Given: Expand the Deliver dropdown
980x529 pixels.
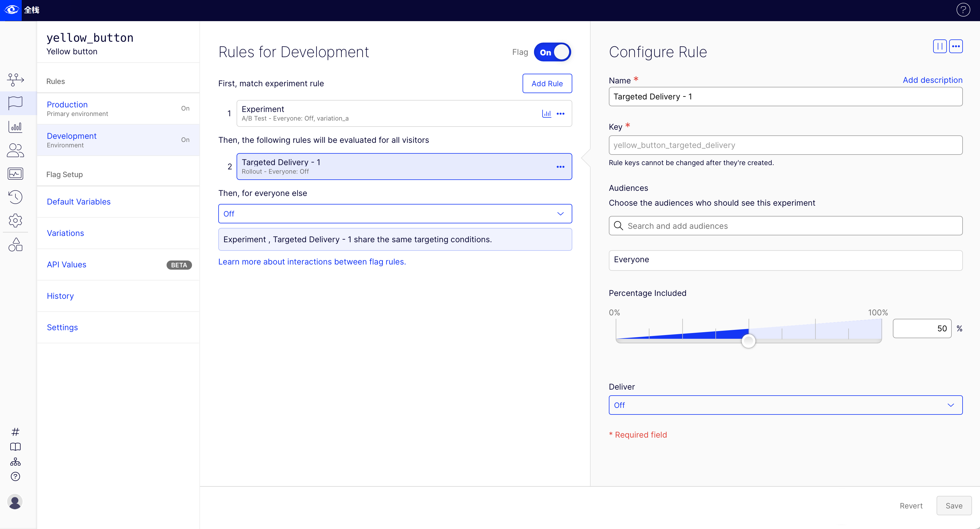Looking at the screenshot, I should [785, 405].
